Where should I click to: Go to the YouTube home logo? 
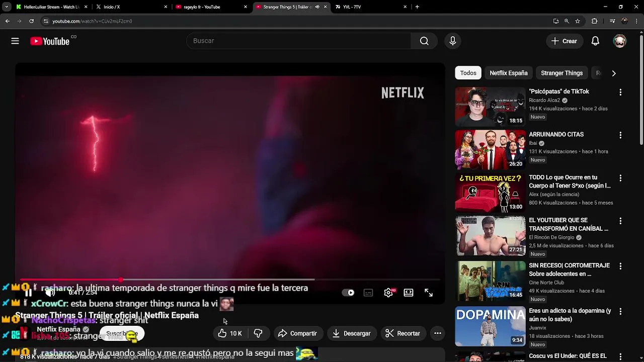50,41
